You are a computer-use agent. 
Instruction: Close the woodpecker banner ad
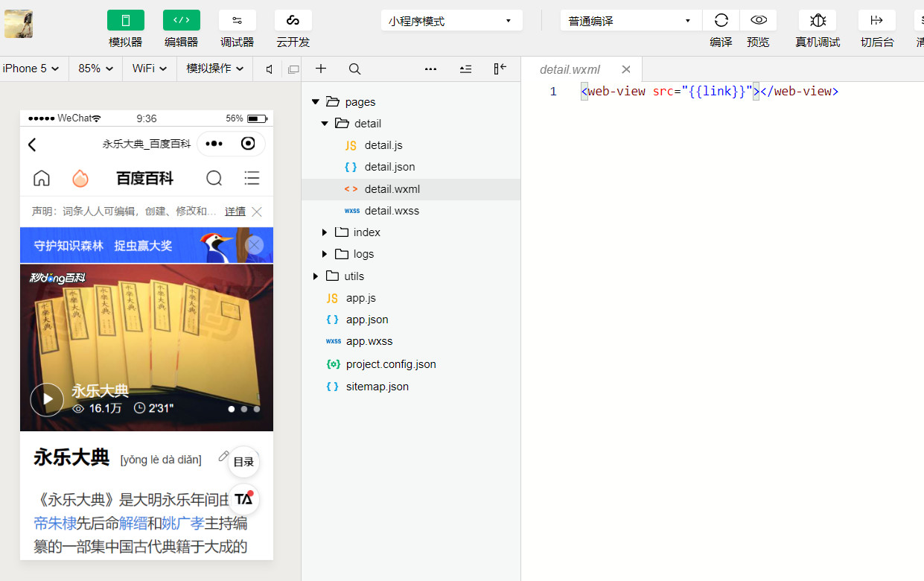[255, 245]
